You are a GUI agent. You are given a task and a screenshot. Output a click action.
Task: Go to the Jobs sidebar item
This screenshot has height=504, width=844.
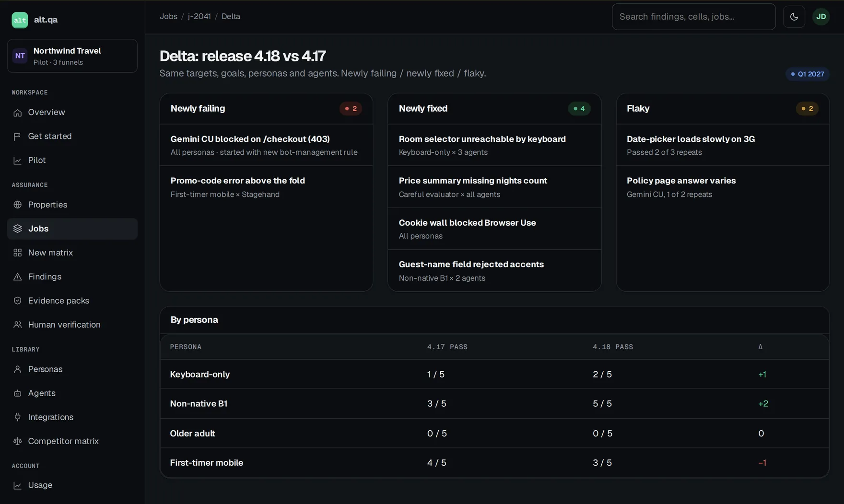point(72,229)
